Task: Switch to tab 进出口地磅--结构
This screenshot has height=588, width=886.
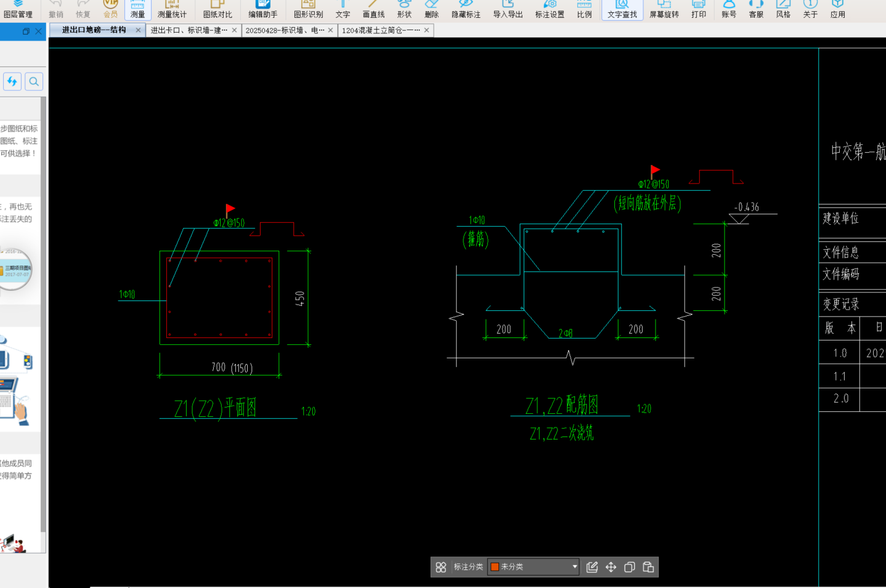Action: [x=94, y=30]
